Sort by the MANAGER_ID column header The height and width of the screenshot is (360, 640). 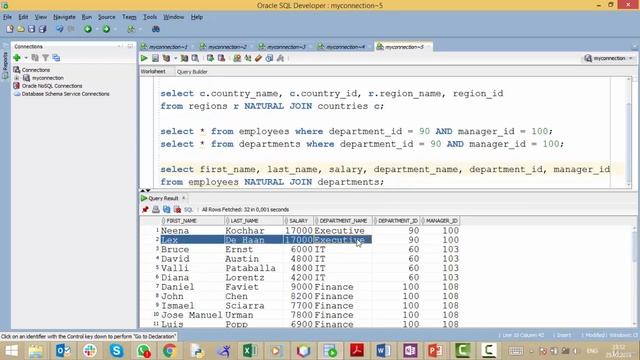441,221
